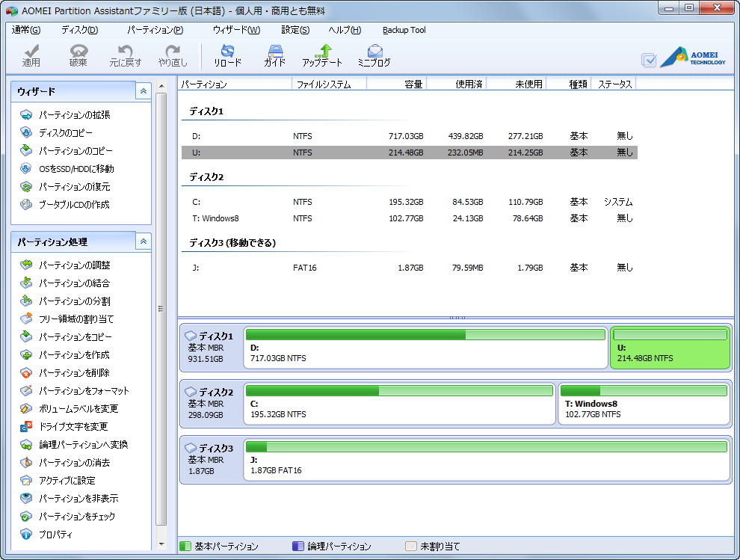The image size is (740, 560).
Task: Reload disk information with リロード
Action: coord(227,55)
